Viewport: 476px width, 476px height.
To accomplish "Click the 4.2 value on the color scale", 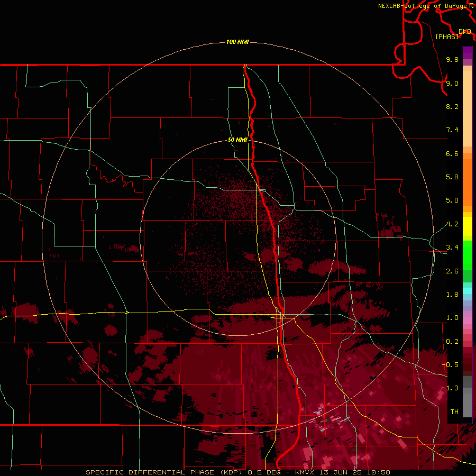I will pos(452,224).
